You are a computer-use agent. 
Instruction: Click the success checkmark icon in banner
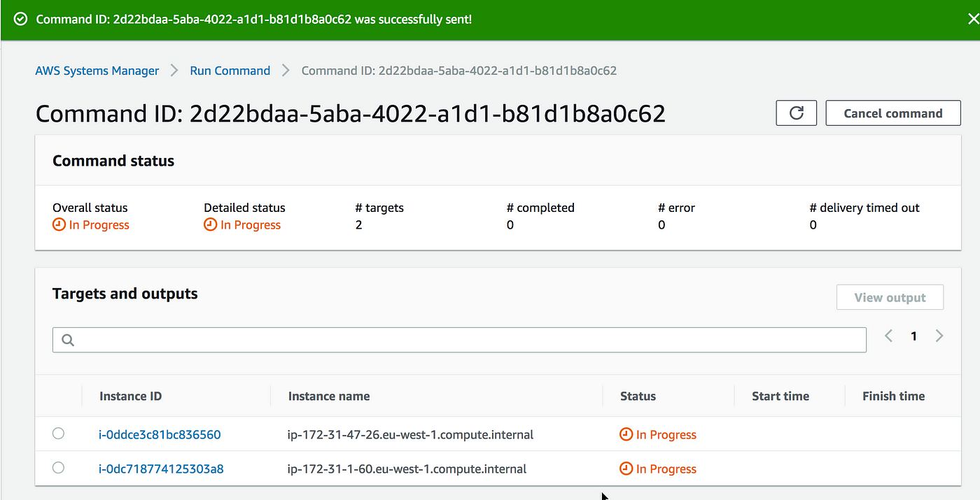click(x=21, y=19)
